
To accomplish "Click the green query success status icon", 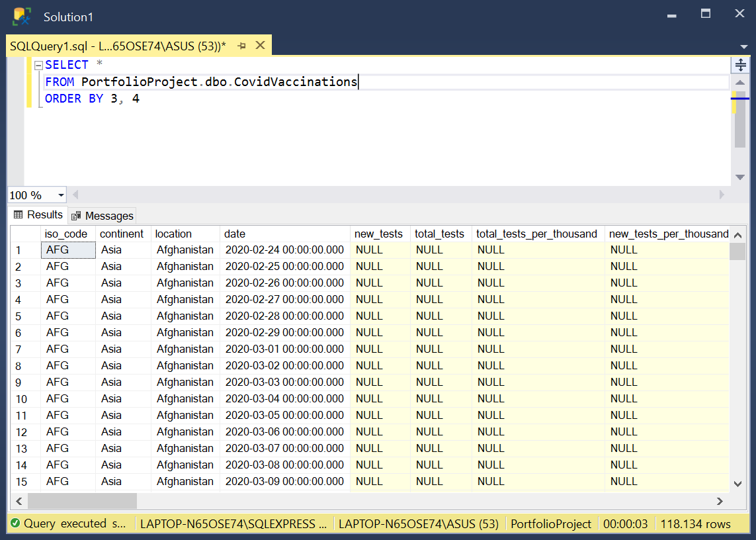I will click(15, 523).
